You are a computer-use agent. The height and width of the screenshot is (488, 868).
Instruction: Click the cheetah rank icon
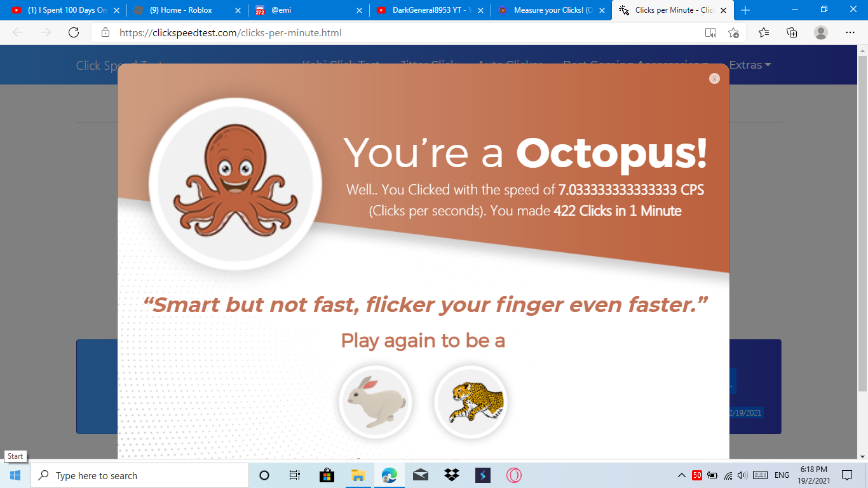click(471, 402)
